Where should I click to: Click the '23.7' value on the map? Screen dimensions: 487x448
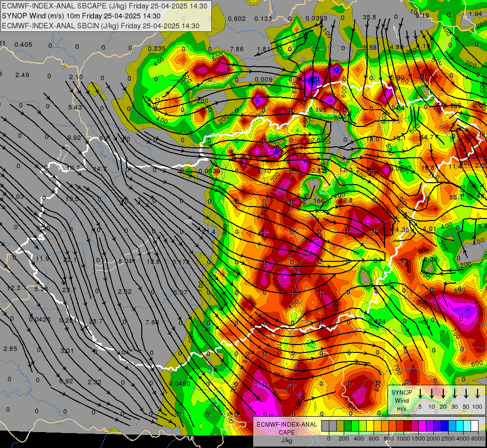(69, 290)
